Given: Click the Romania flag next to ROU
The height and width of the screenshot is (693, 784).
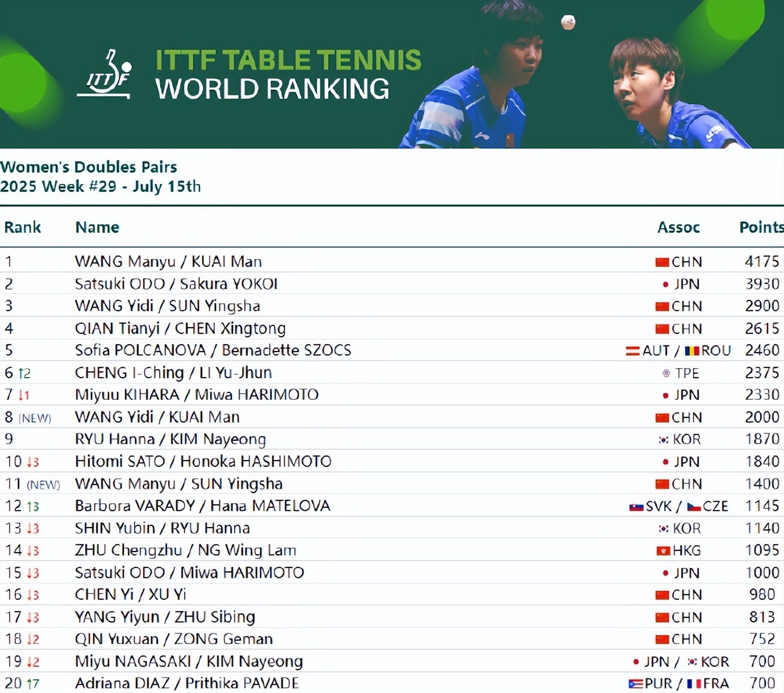Looking at the screenshot, I should tap(691, 351).
